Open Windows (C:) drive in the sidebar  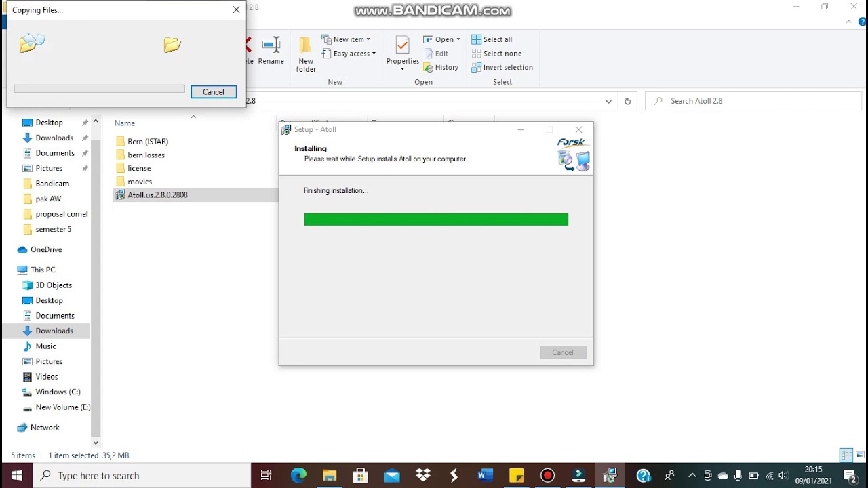(58, 392)
